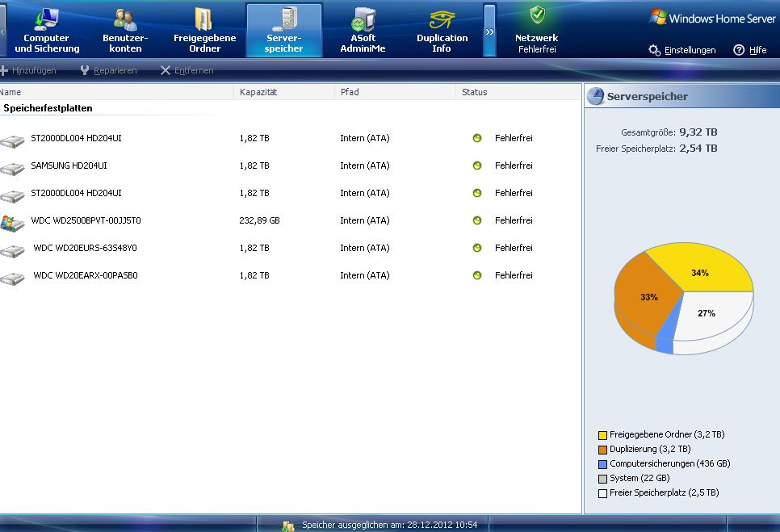Click the Windows Home Server logo

tap(712, 18)
